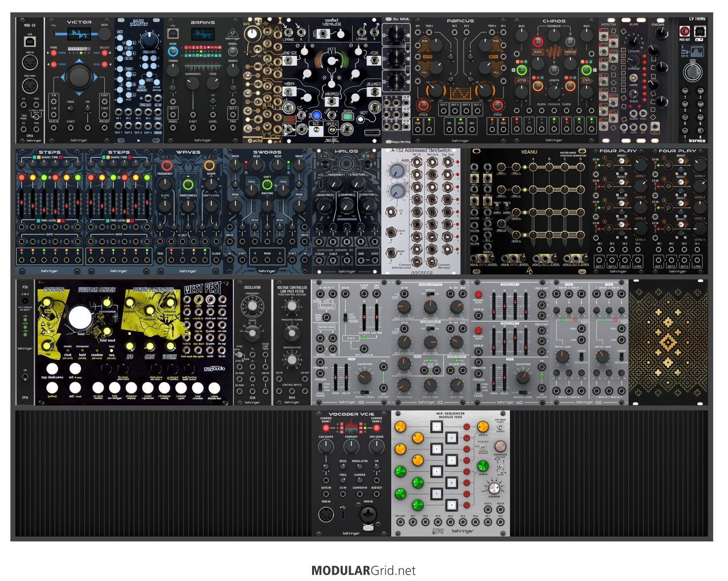Screen dimensions: 728x581
Task: Select the AUD OUT jack on Vocoder VC16
Action: [377, 494]
